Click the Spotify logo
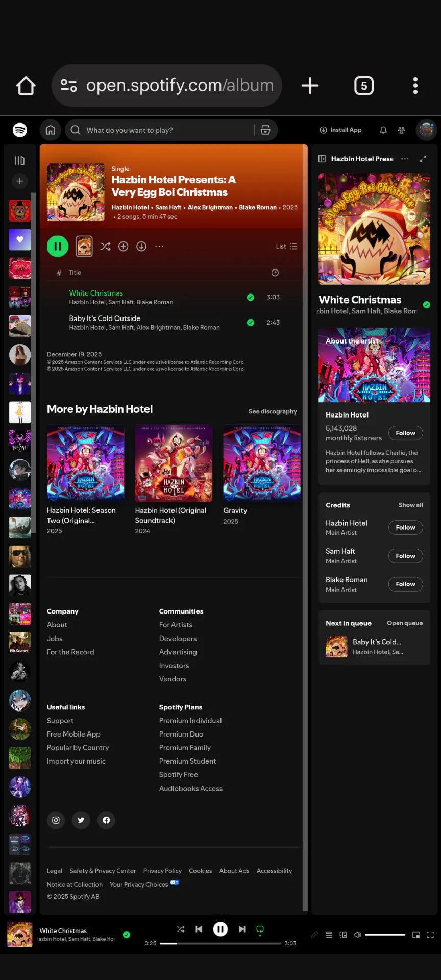441x980 pixels. (x=20, y=130)
